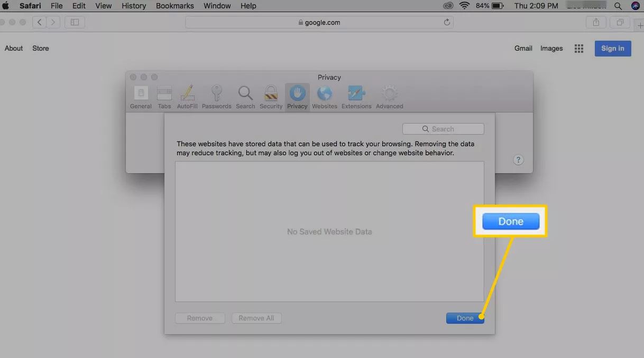Open the General preferences pane
The width and height of the screenshot is (644, 358).
[x=141, y=97]
